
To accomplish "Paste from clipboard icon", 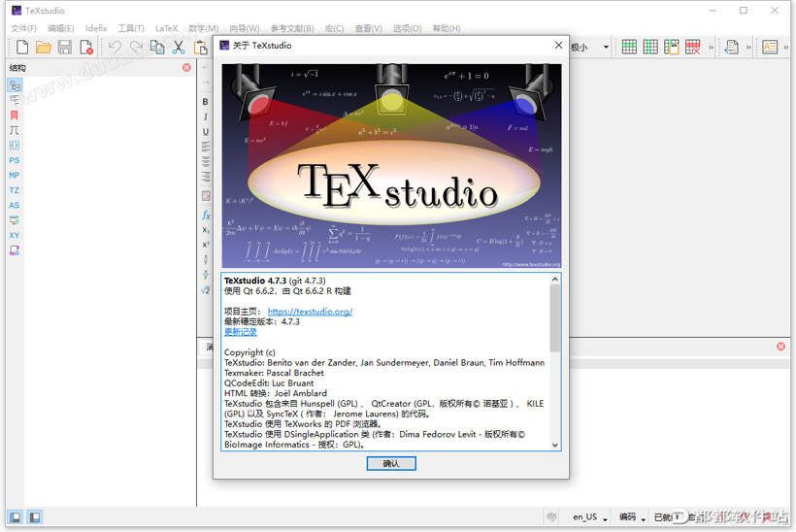I will point(201,48).
